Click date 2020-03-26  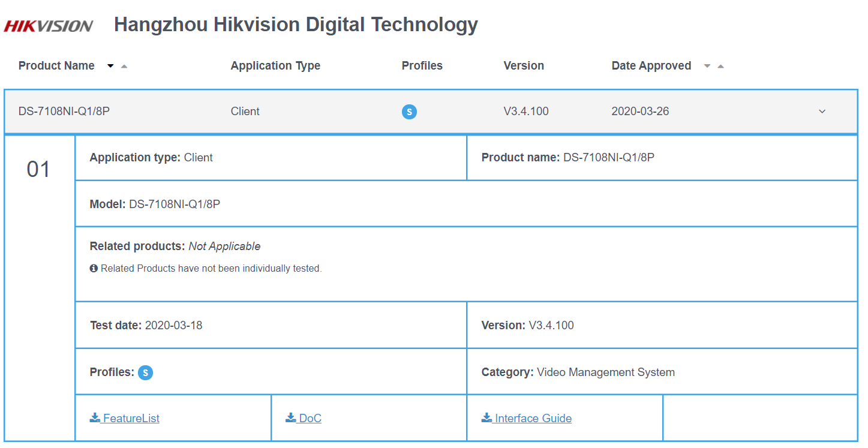pyautogui.click(x=641, y=112)
